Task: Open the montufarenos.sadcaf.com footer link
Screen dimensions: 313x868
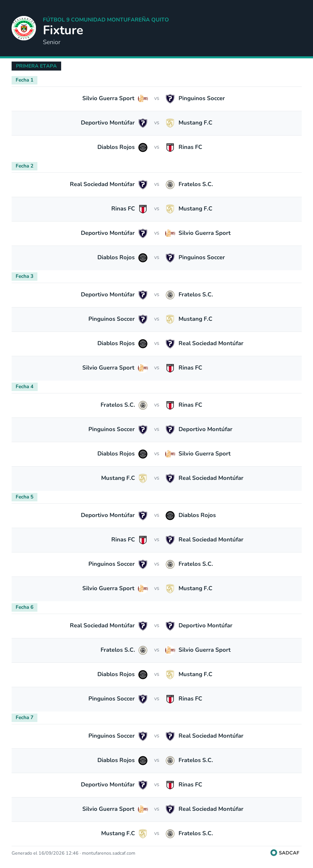Action: [108, 853]
